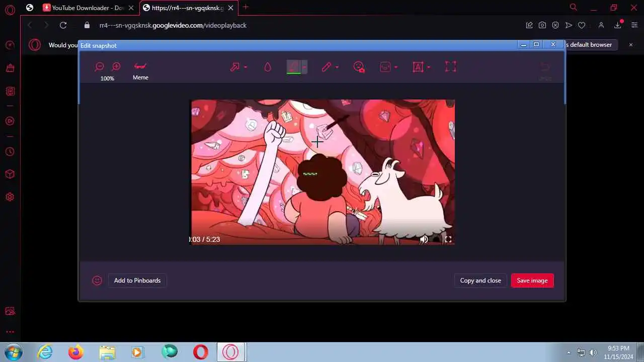Open the briefcase sidebar icon
Viewport: 644px width, 362px height.
click(10, 68)
